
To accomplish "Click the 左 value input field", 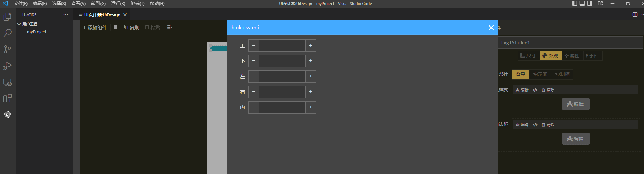I will (x=282, y=76).
